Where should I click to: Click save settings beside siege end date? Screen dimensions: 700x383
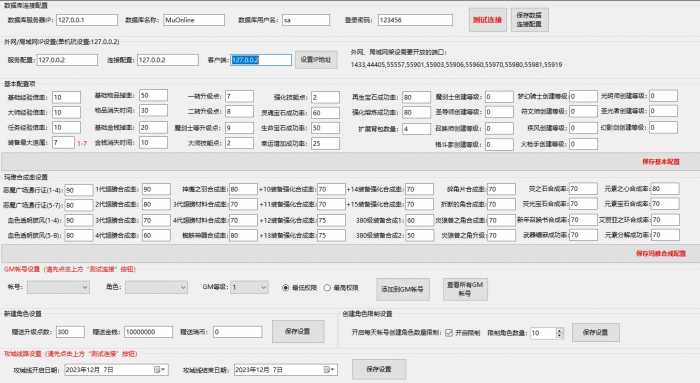coord(379,370)
